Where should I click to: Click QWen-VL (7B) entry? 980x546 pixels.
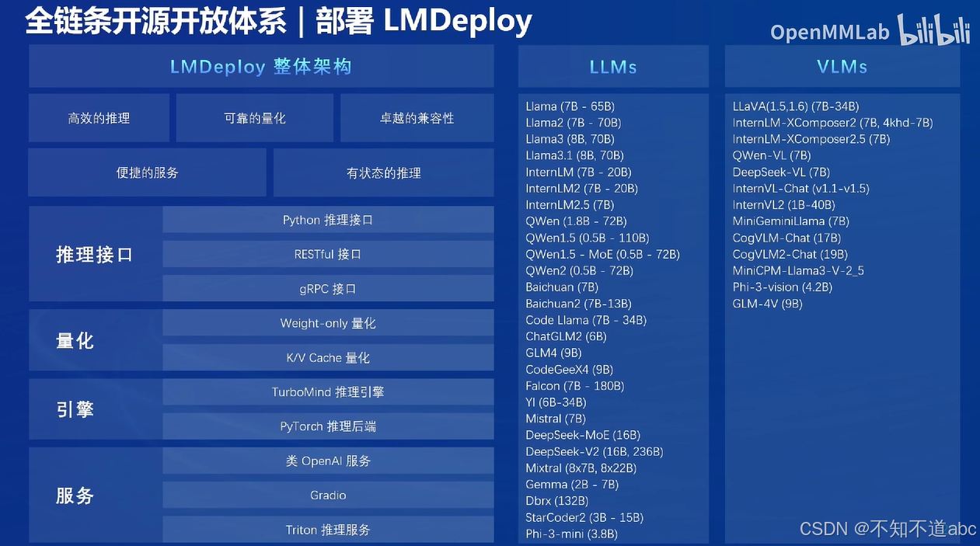pyautogui.click(x=772, y=155)
